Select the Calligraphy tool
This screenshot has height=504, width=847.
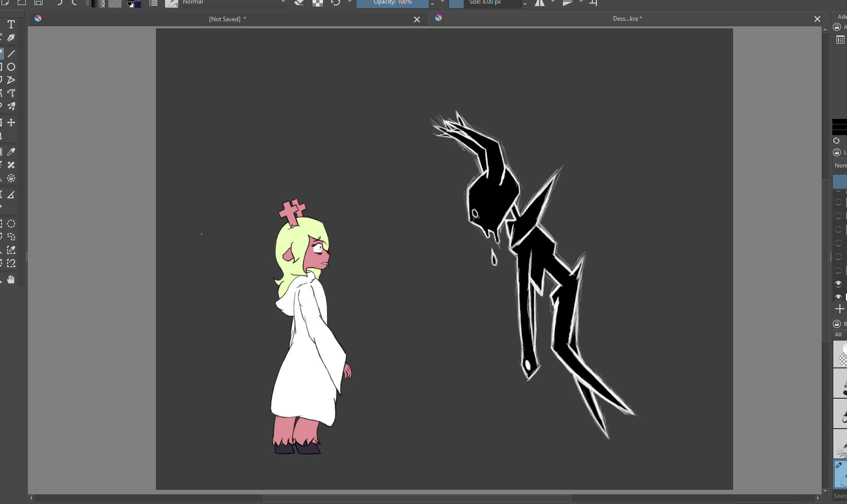11,38
